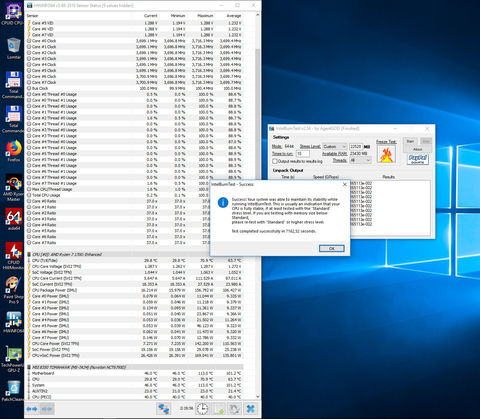Select the Core #7 Ratio row
The width and height of the screenshot is (480, 419).
(135, 243)
